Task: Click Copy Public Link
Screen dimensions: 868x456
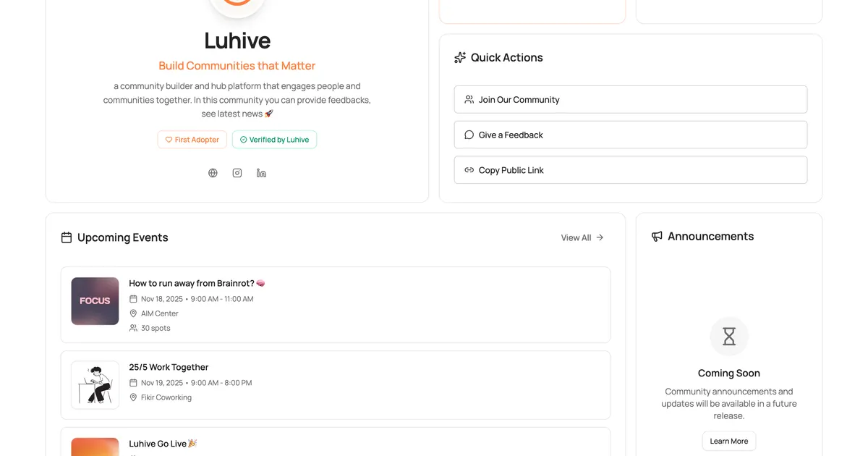Action: 630,169
